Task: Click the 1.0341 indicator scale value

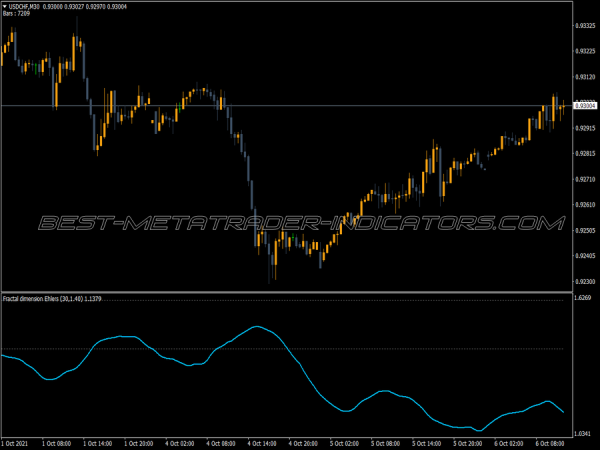Action: coord(583,434)
